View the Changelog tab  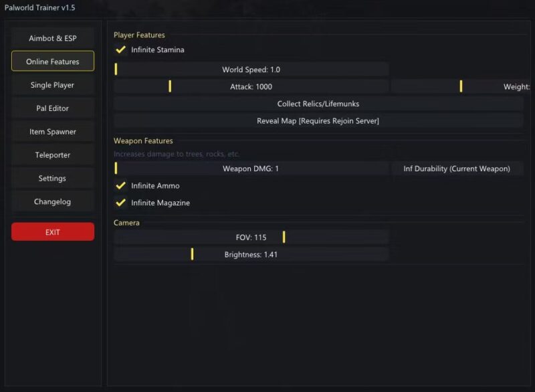click(53, 201)
